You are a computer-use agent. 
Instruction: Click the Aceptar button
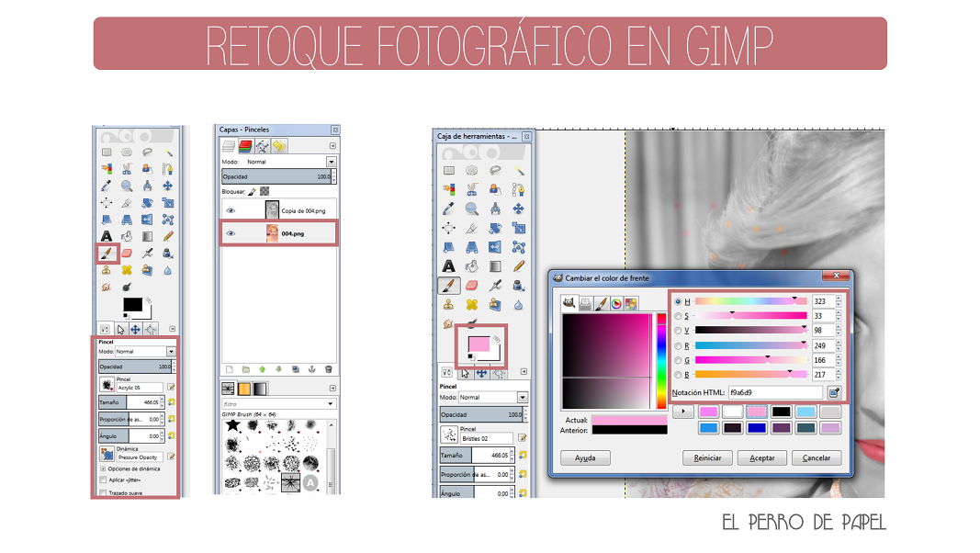click(x=762, y=458)
